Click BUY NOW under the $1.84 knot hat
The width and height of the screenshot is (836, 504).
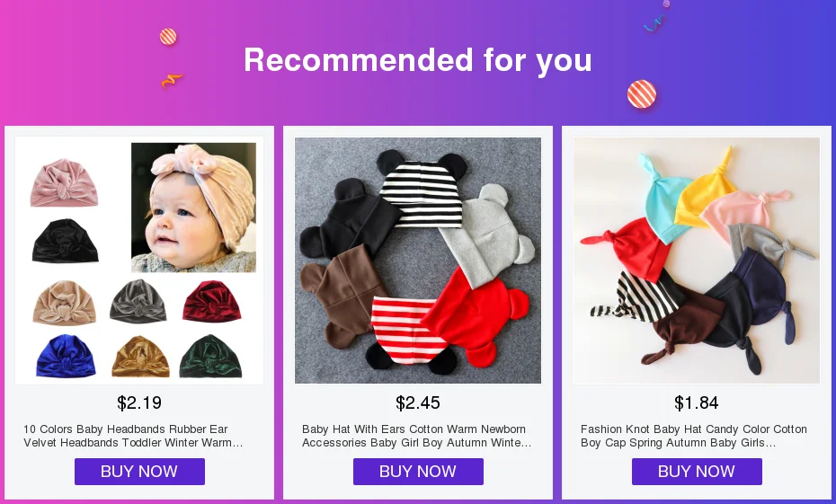(697, 472)
